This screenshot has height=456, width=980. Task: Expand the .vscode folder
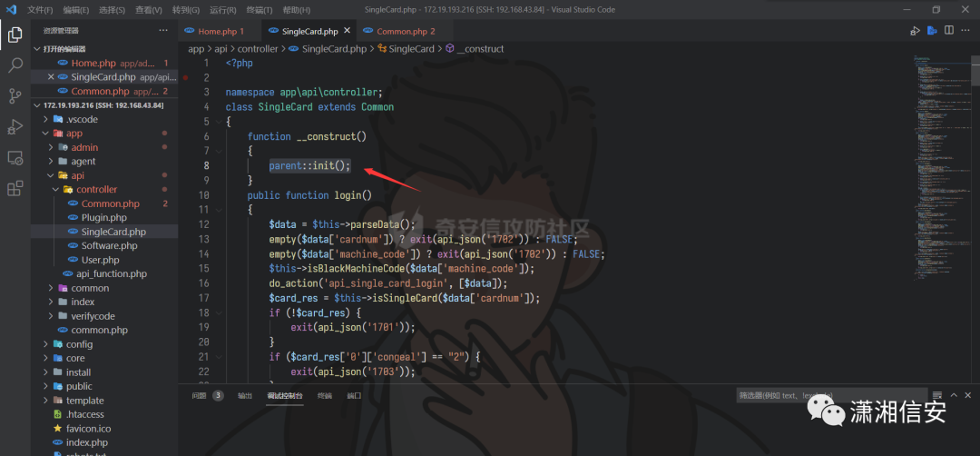[x=45, y=120]
